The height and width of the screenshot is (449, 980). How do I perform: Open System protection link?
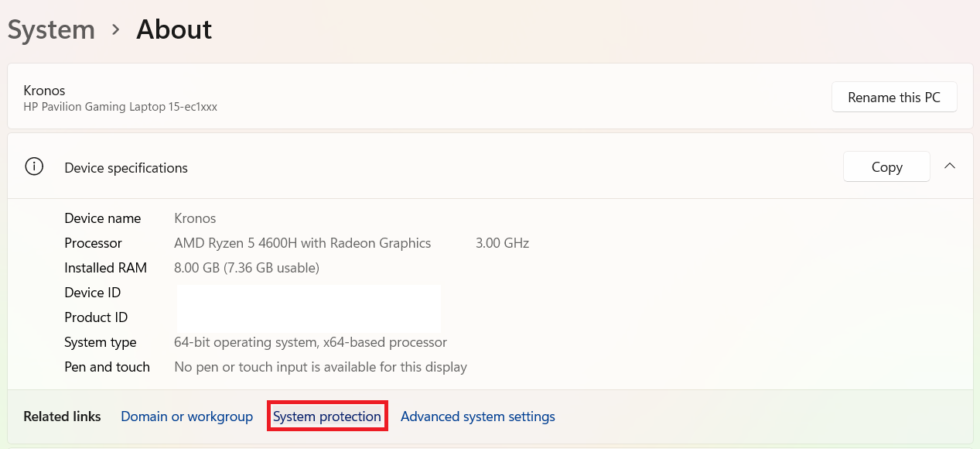326,416
